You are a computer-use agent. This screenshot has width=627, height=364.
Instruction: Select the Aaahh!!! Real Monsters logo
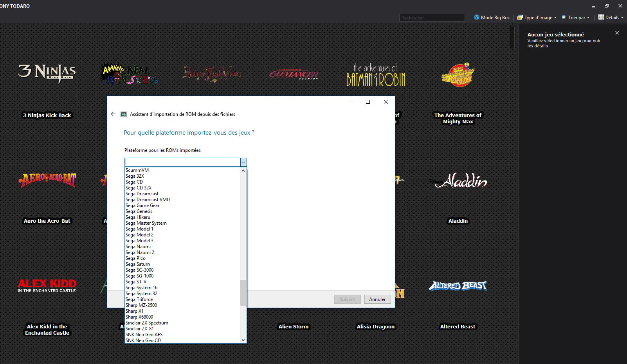click(x=129, y=74)
